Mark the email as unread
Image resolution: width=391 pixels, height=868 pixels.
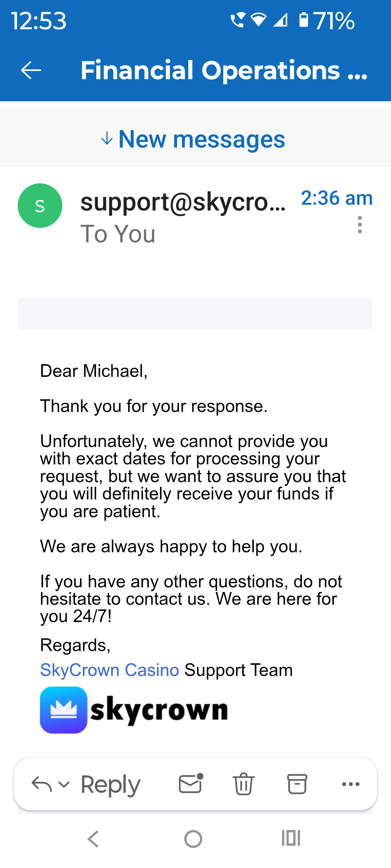(x=191, y=784)
